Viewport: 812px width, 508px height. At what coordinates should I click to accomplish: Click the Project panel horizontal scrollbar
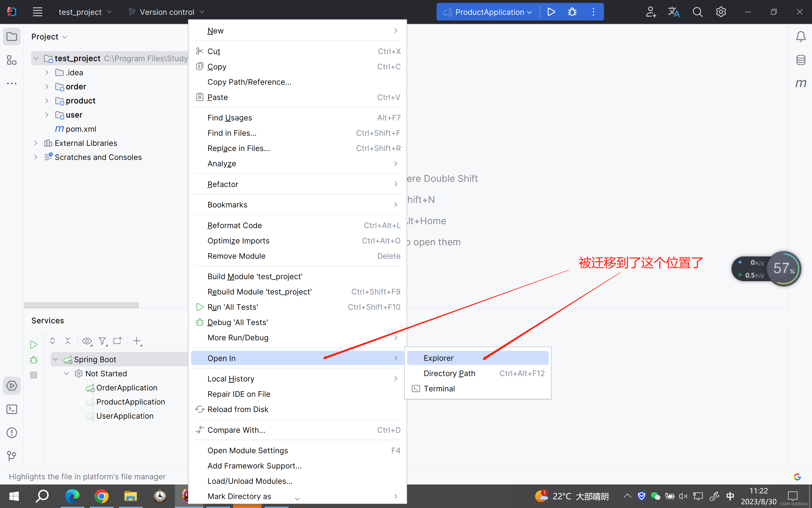tap(81, 305)
